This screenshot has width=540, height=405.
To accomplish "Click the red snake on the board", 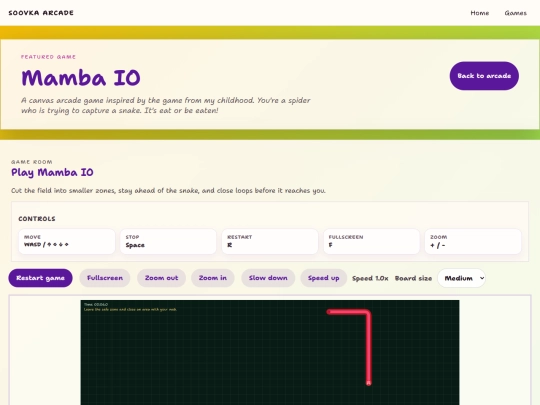I will pos(368,348).
